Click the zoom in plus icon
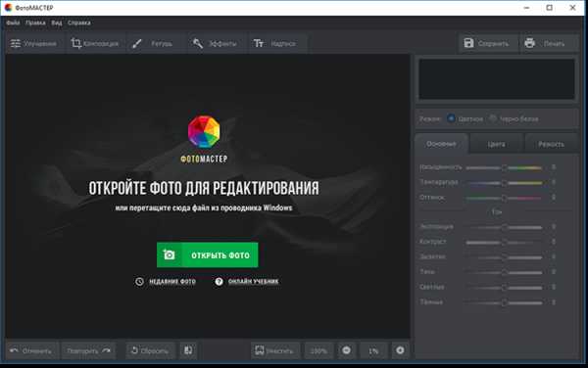Screen dimensions: 588x368 (x=400, y=350)
